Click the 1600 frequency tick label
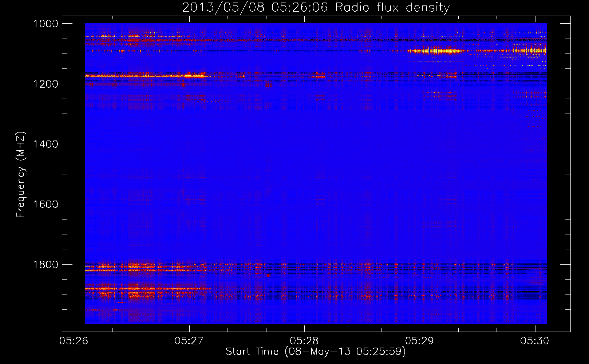Image resolution: width=589 pixels, height=364 pixels. [x=46, y=204]
